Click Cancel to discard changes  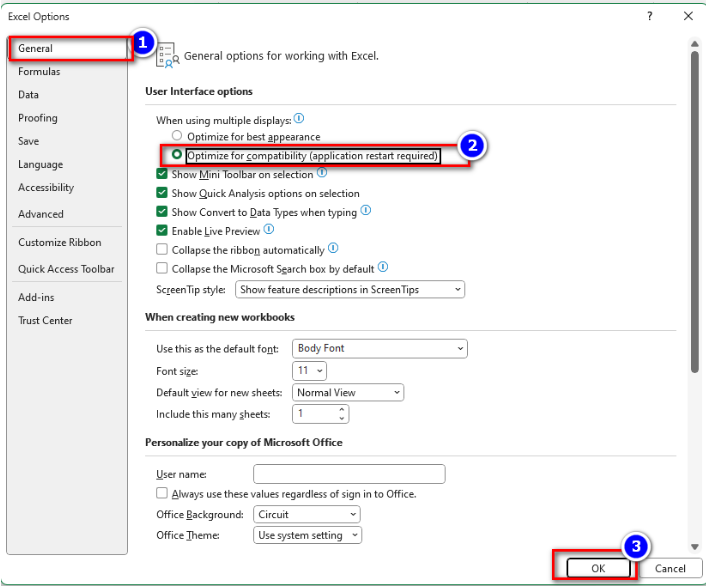pyautogui.click(x=670, y=568)
